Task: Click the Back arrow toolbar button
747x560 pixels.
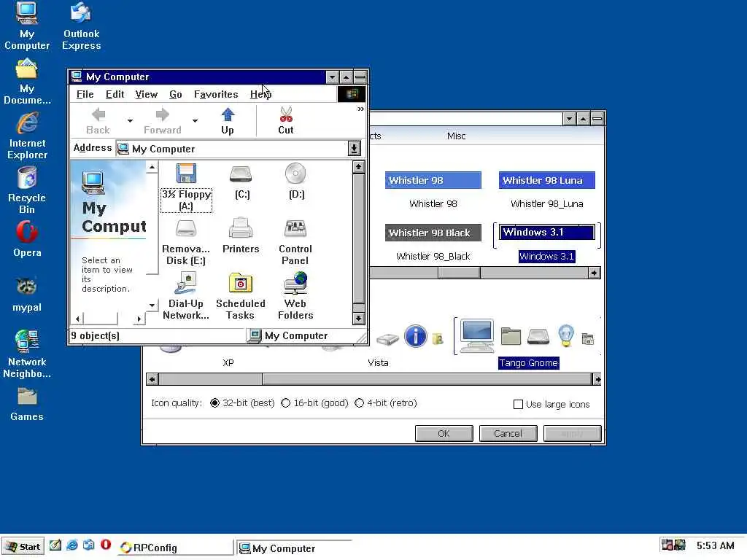Action: click(98, 121)
